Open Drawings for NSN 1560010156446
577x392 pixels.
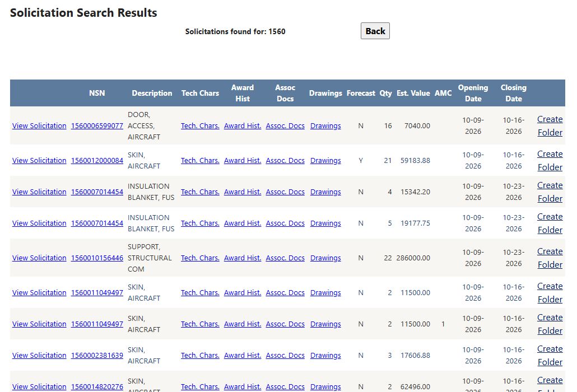(325, 258)
